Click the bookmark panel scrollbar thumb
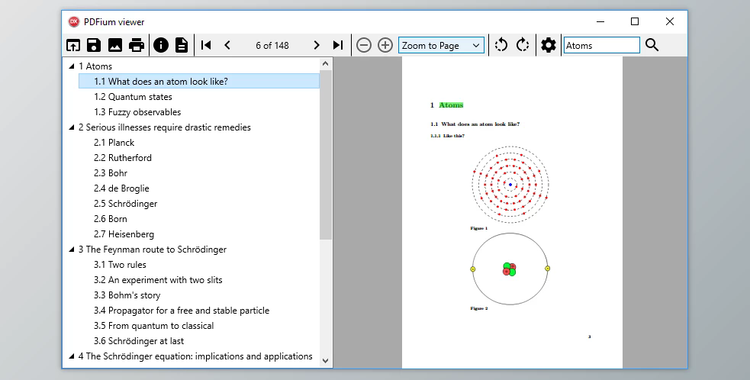Viewport: 750px width, 380px height. pos(326,155)
